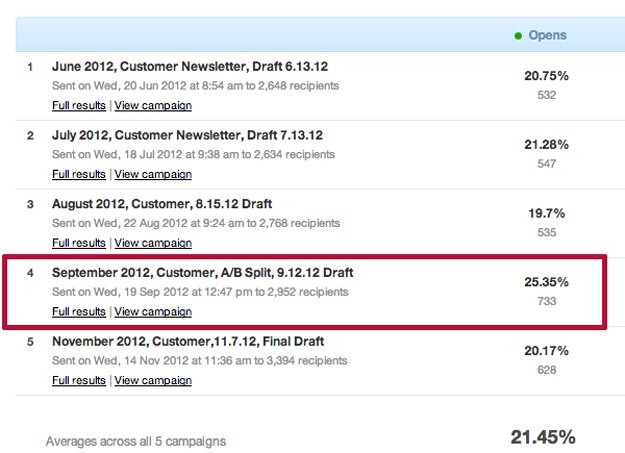
Task: Select title September 2012, Customer, A/B Split, 9.12.12 Draft
Action: point(202,273)
